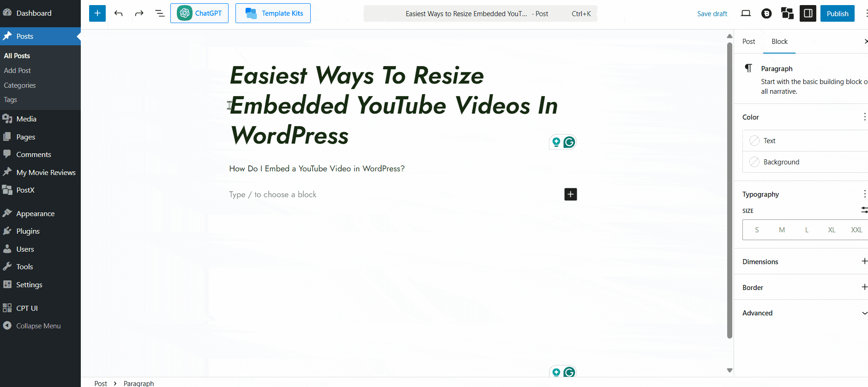Open Tags submenu item

(10, 99)
